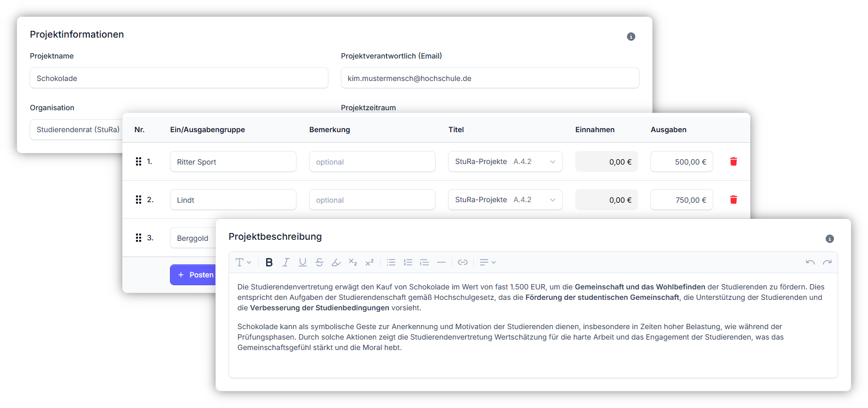This screenshot has width=868, height=408.
Task: Edit the Projektverantwortlich email field
Action: coord(490,78)
